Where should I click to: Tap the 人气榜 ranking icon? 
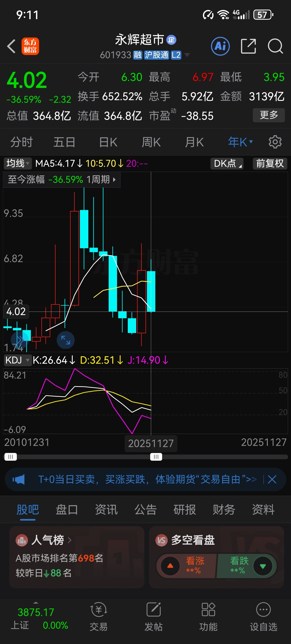tap(22, 540)
